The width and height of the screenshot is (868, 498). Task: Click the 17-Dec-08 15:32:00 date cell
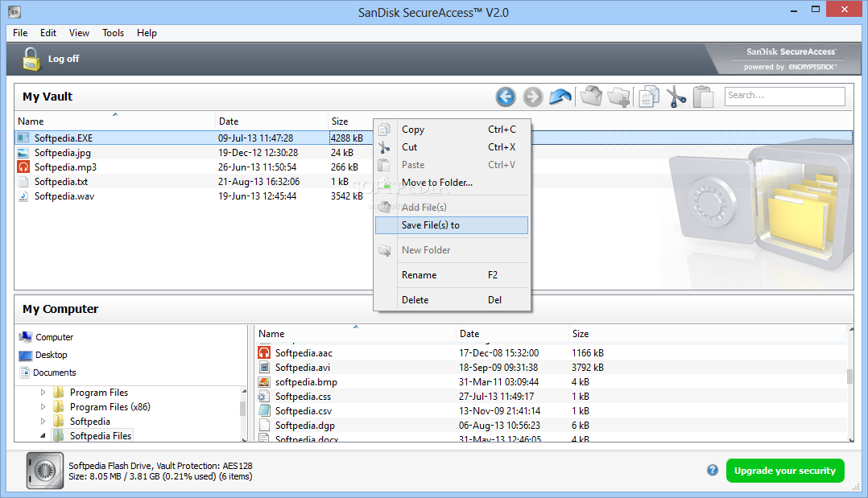point(498,353)
